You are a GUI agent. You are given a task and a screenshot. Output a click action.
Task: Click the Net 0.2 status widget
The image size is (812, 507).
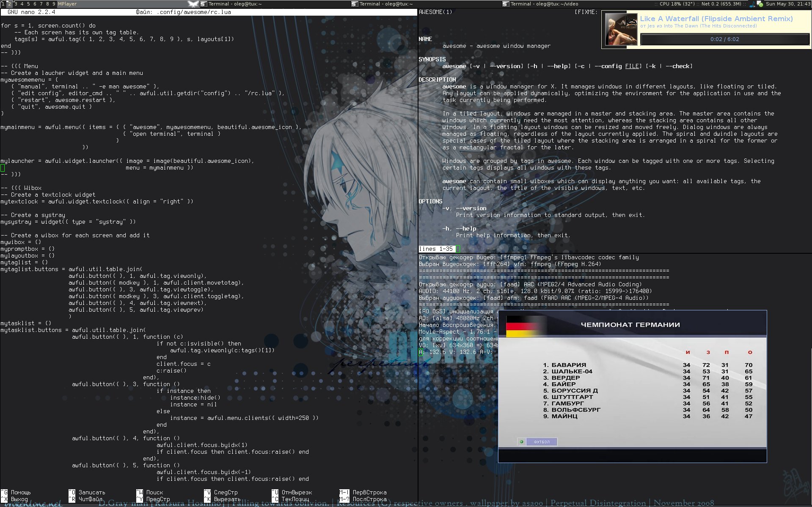pyautogui.click(x=721, y=4)
